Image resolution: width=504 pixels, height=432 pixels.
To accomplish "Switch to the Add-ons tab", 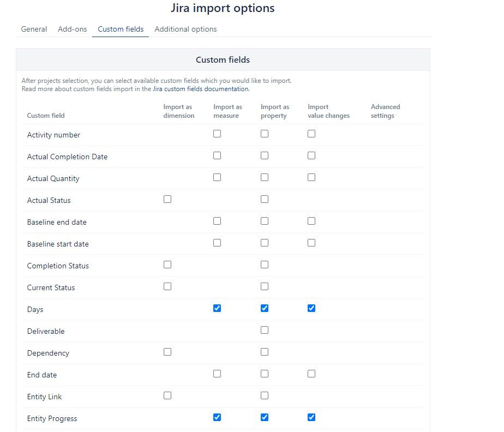I will pyautogui.click(x=73, y=29).
